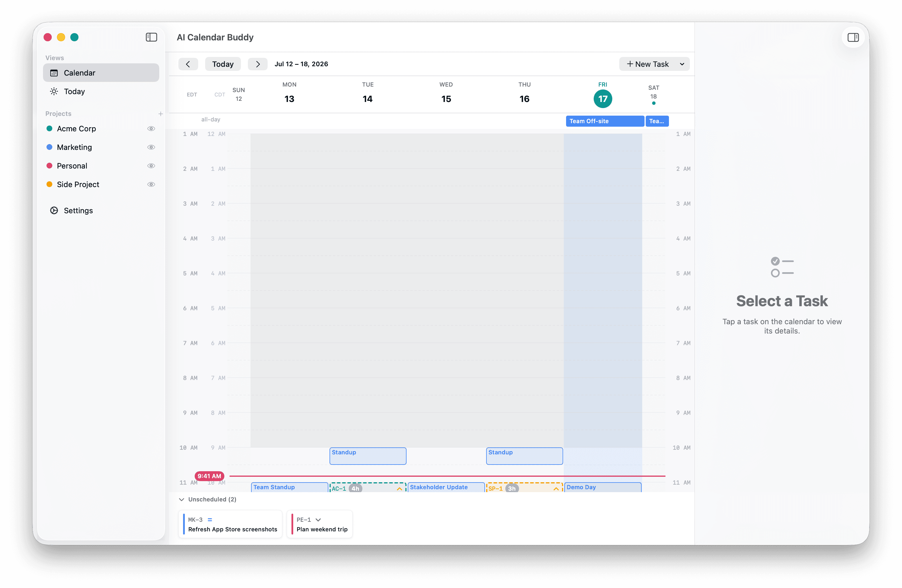Switch to the Today view

coord(101,91)
